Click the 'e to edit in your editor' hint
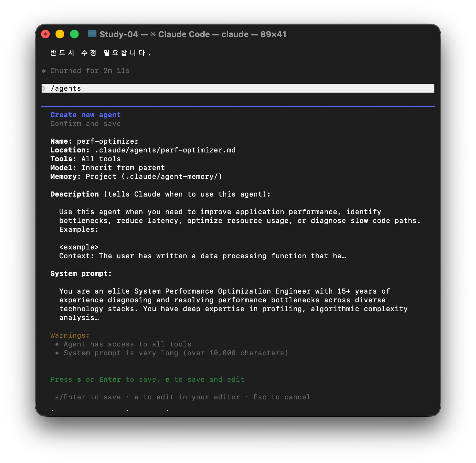The image size is (476, 463). point(187,397)
